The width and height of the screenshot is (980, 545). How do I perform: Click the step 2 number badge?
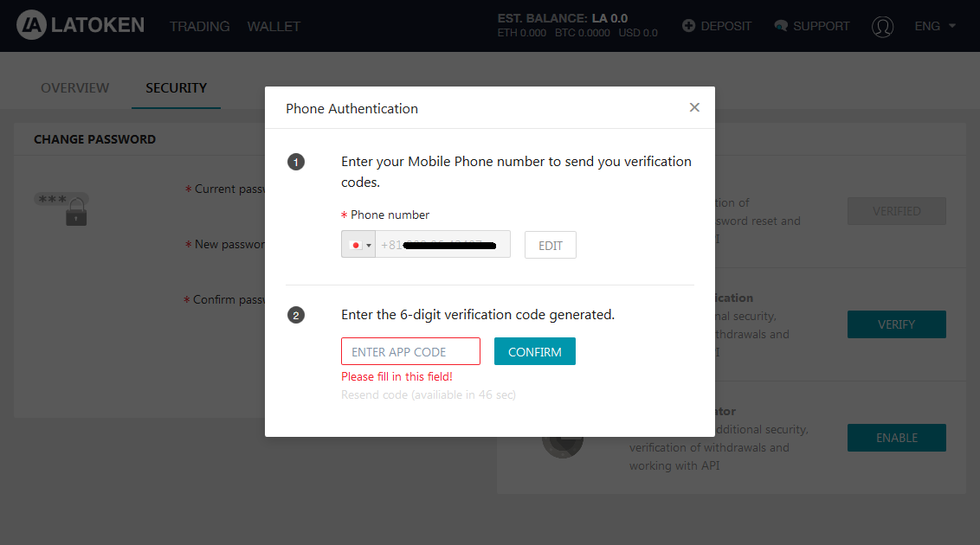[x=295, y=315]
